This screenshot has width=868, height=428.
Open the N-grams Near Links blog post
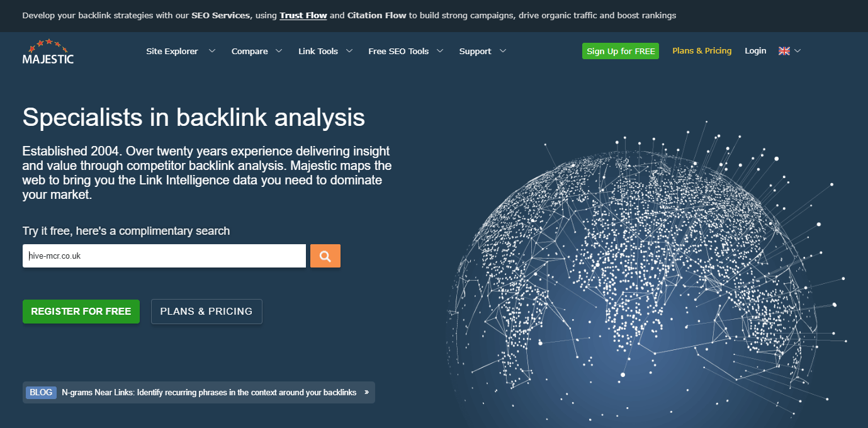[209, 392]
